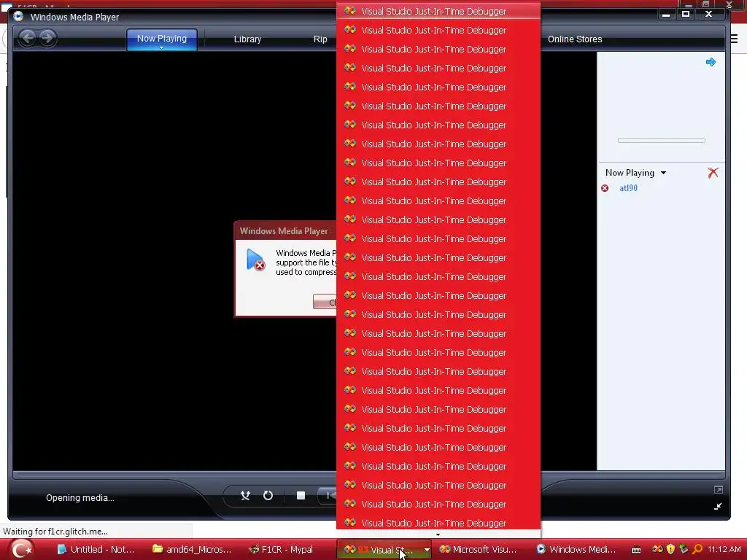Switch to Windows Medi... taskbar button

[x=576, y=550]
